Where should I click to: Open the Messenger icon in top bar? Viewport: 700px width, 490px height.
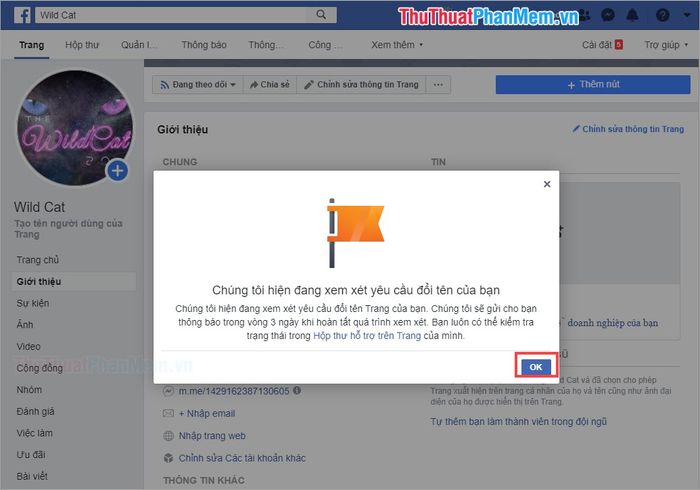[x=608, y=15]
